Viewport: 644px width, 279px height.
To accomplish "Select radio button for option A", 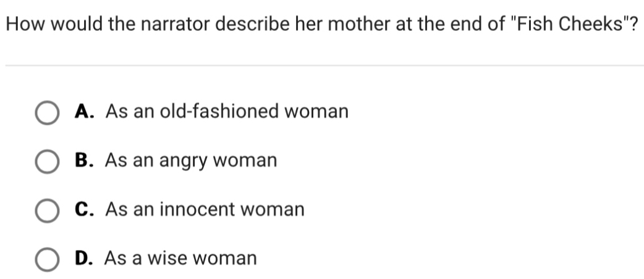I will tap(47, 112).
